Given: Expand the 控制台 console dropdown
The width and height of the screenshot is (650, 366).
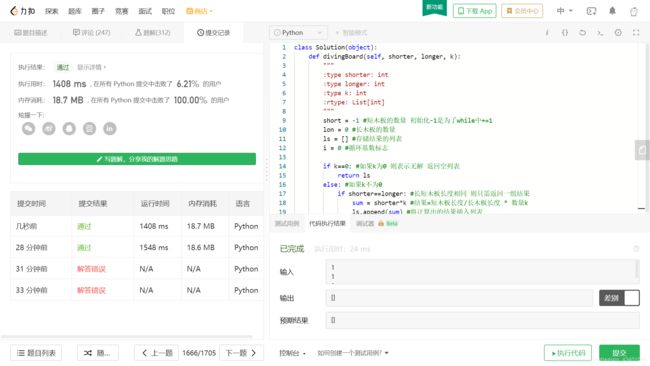Looking at the screenshot, I should click(292, 353).
